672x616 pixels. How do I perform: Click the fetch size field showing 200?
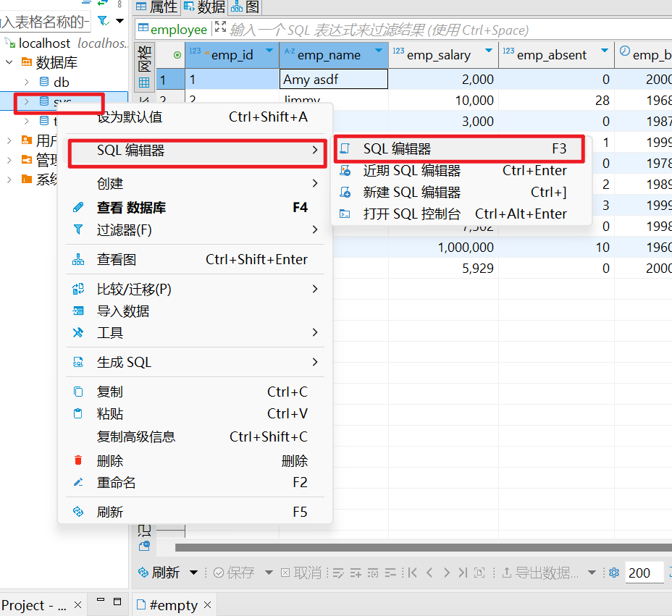[643, 572]
